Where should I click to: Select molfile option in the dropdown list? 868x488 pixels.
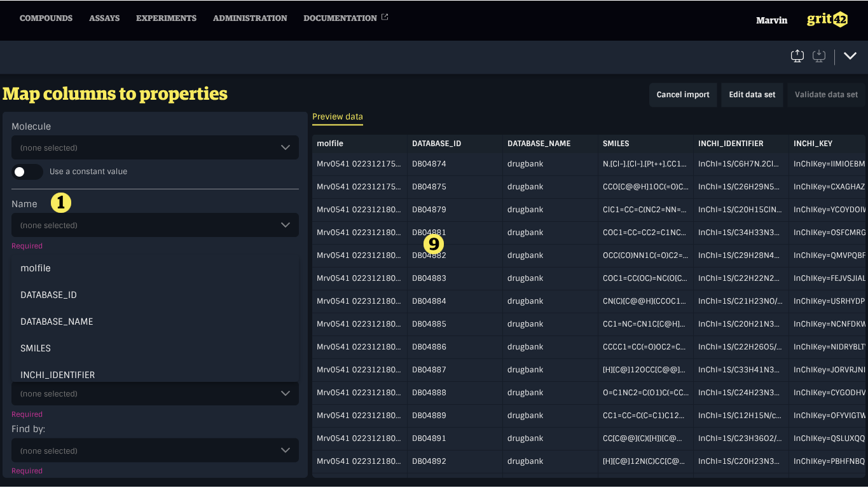(x=155, y=268)
